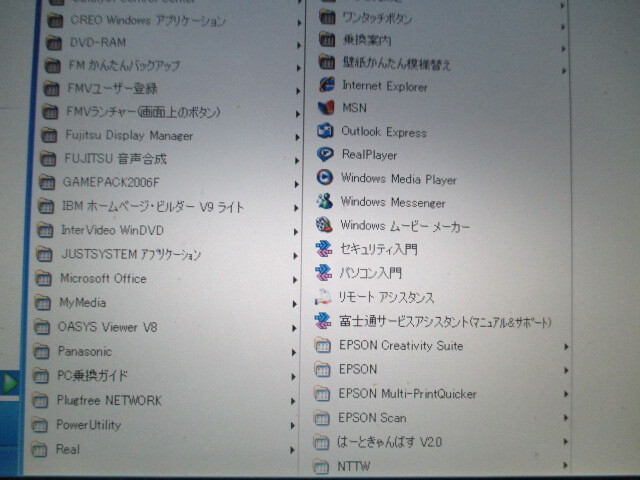Expand the OASYS Viewer V8 submenu arrow
Viewport: 640px width, 480px height.
pyautogui.click(x=294, y=328)
